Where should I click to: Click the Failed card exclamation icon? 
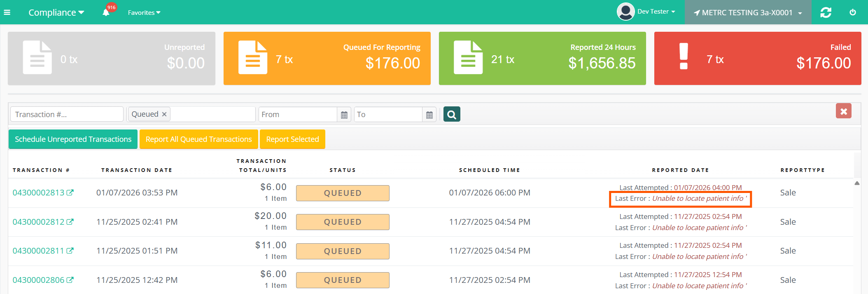point(684,56)
